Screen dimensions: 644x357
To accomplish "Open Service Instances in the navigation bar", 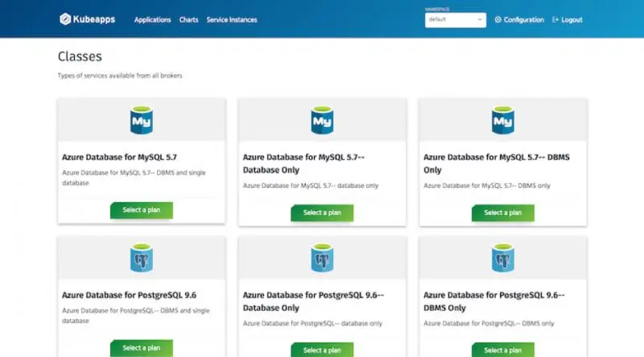I will coord(232,19).
